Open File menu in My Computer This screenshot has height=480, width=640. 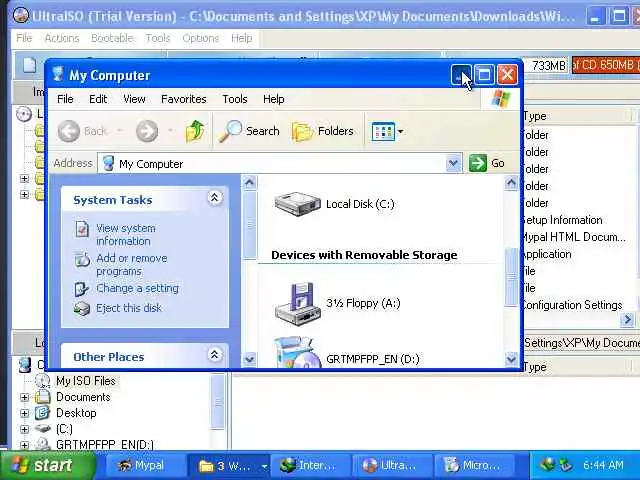pos(65,99)
